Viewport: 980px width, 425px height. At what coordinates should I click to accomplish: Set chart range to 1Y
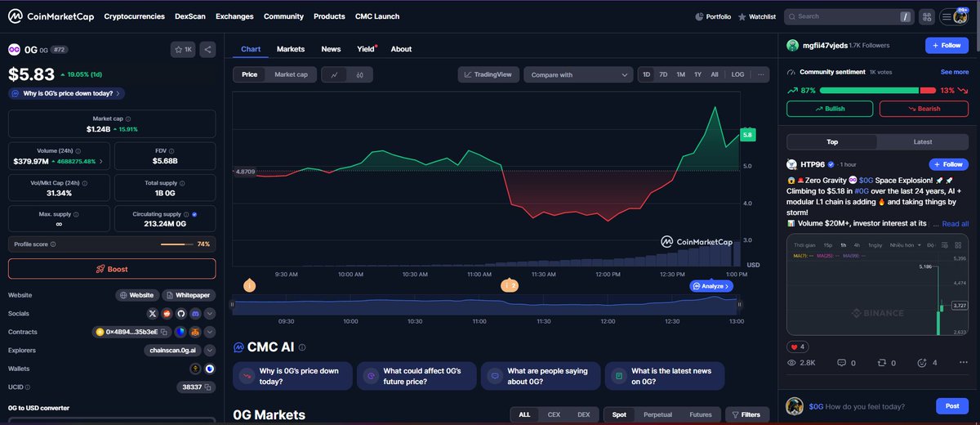(697, 74)
